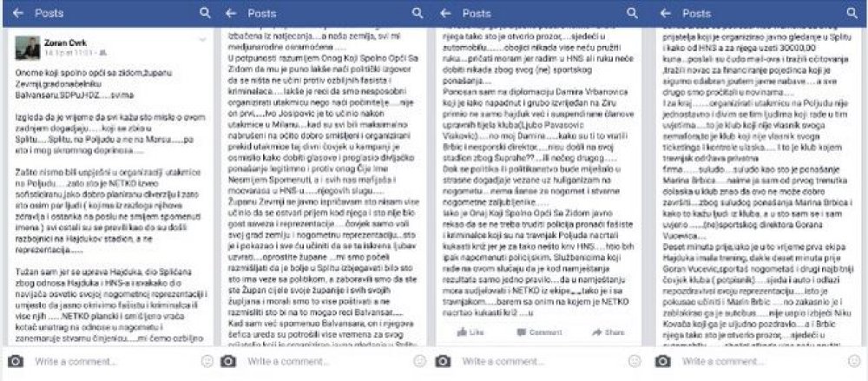Click the search magnifier in the fourth Posts screen
The height and width of the screenshot is (381, 868).
852,13
